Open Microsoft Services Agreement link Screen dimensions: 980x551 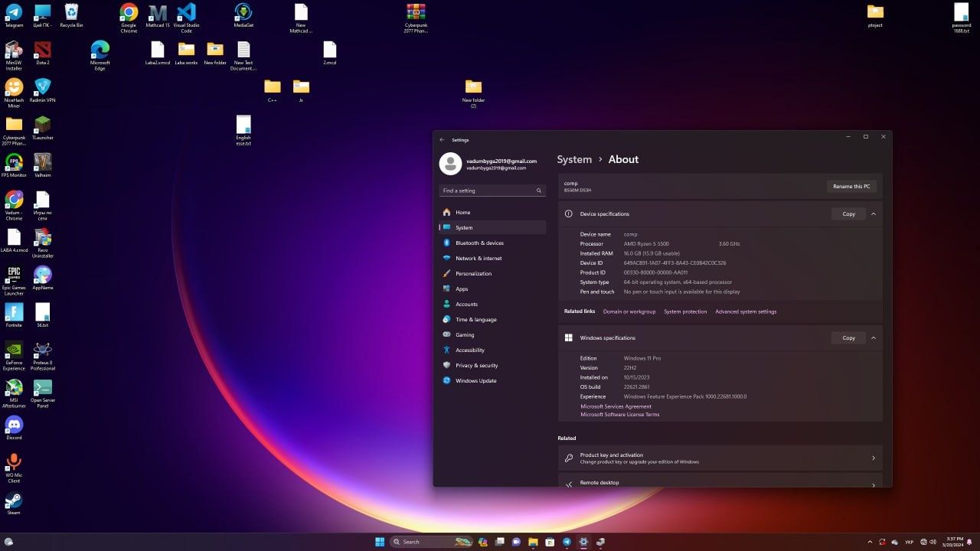pos(616,406)
